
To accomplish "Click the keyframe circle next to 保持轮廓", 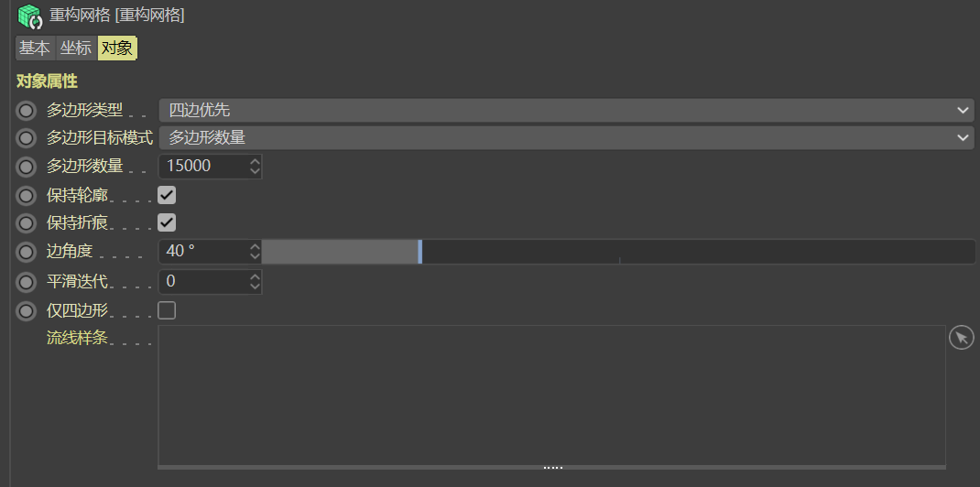I will (26, 196).
